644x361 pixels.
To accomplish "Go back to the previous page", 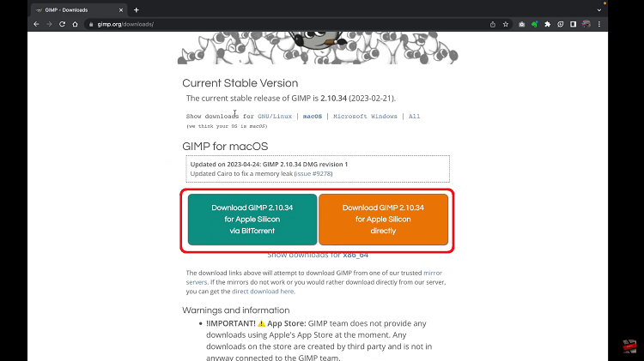I will [x=37, y=24].
